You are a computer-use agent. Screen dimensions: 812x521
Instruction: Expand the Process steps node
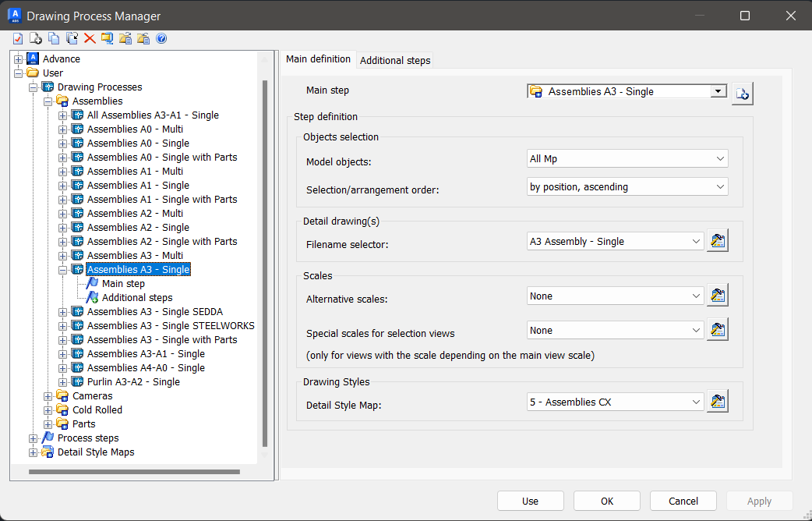34,438
